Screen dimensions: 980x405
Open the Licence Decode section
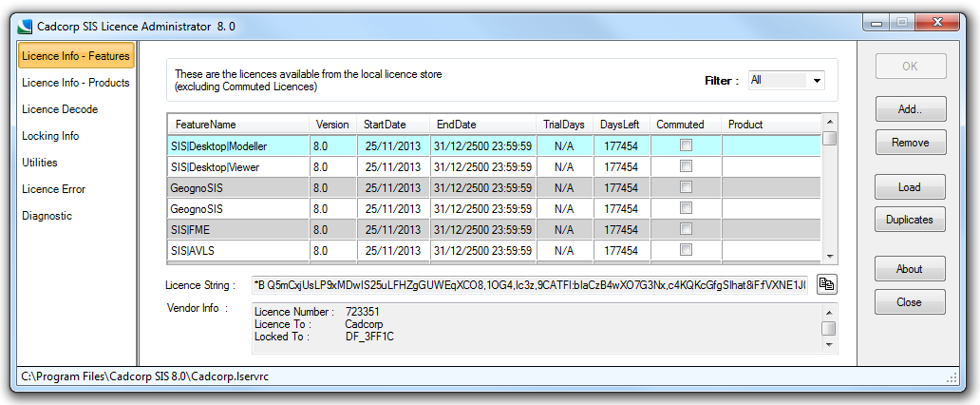pos(60,109)
